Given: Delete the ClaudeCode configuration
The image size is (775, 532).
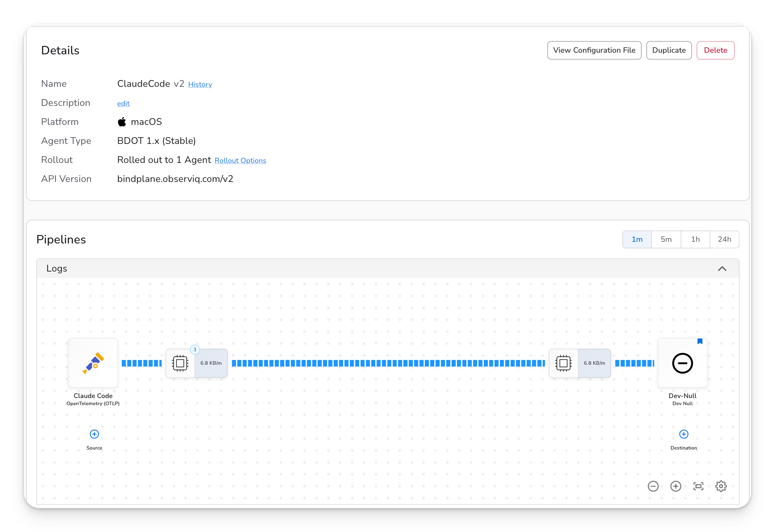Looking at the screenshot, I should pyautogui.click(x=715, y=50).
